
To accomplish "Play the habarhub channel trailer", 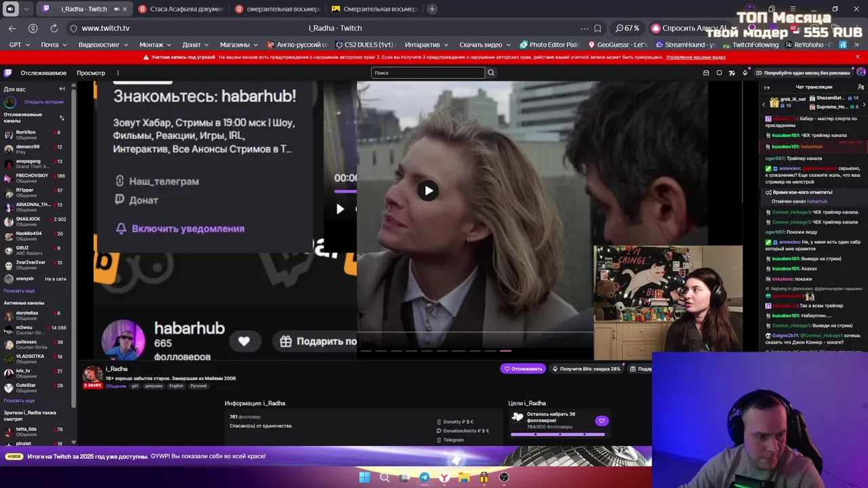I will click(x=340, y=209).
